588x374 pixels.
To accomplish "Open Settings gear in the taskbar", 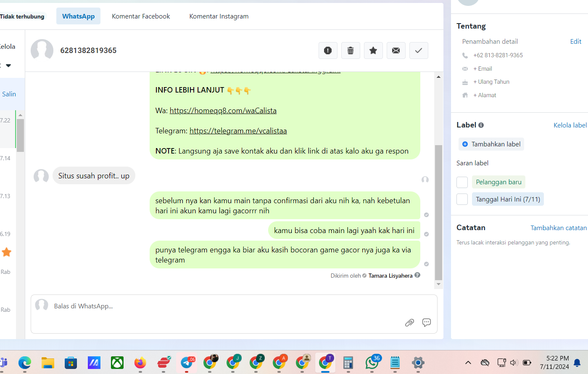I will click(x=418, y=363).
